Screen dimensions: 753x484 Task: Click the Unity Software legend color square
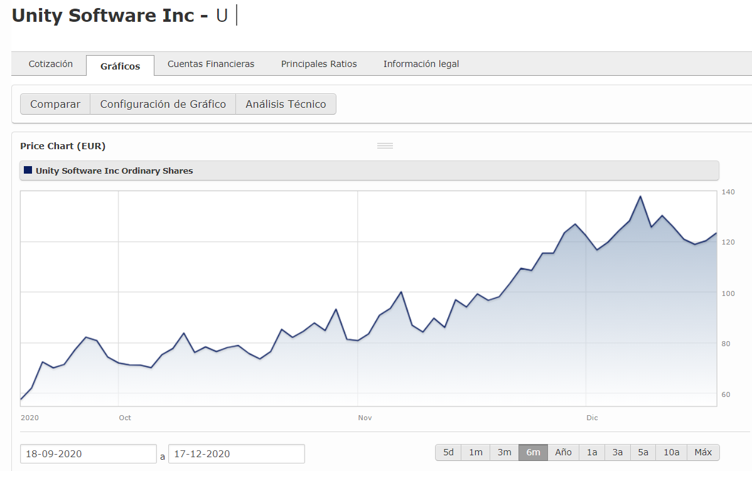pos(28,170)
